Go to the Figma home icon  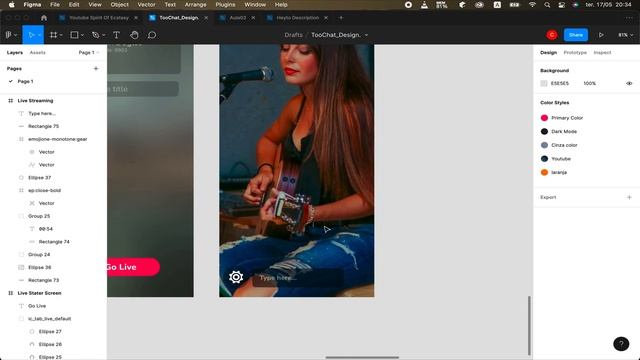[44, 18]
